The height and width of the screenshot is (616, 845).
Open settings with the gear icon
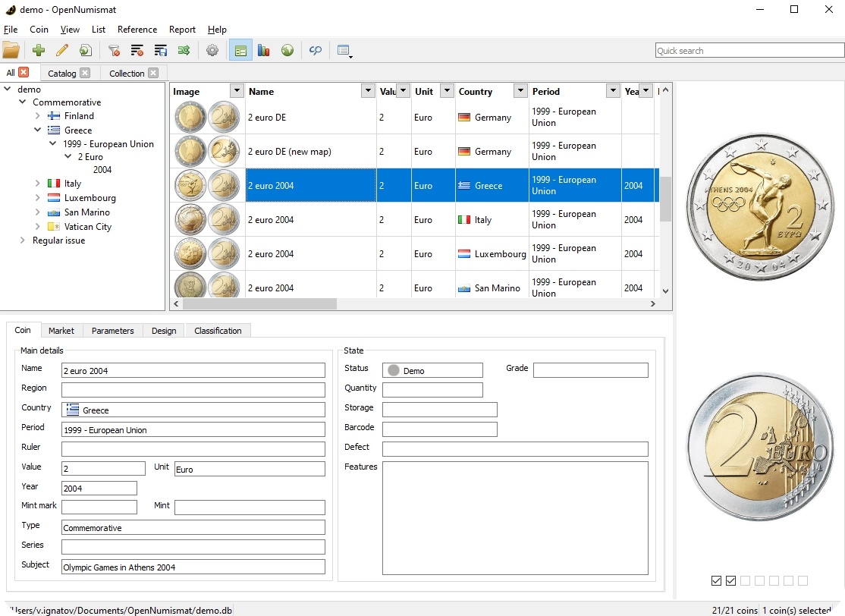click(x=212, y=51)
